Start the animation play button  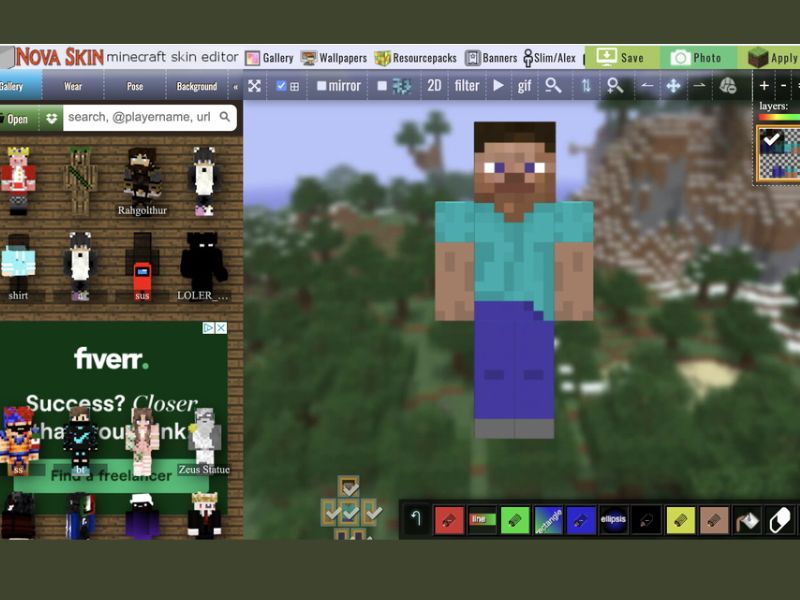pos(498,86)
